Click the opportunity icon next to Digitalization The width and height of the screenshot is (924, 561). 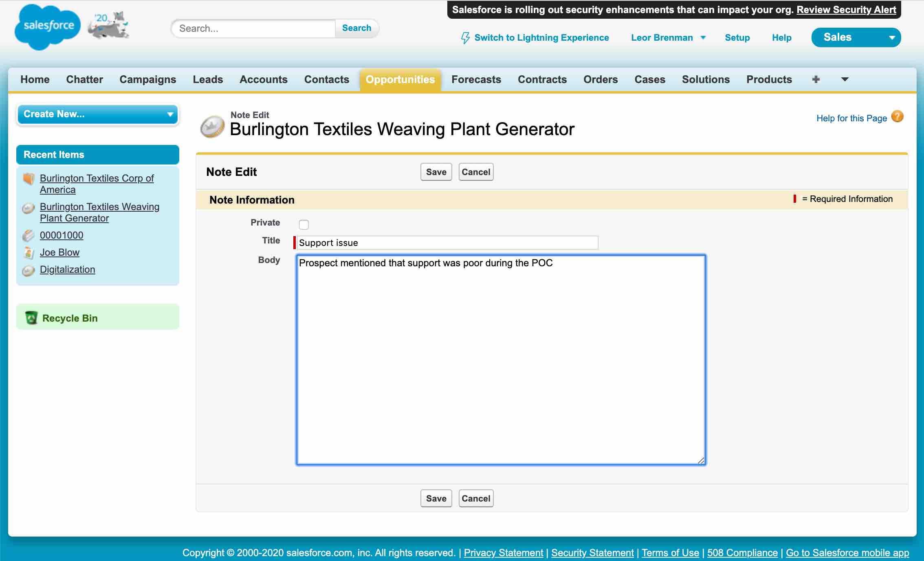click(28, 270)
